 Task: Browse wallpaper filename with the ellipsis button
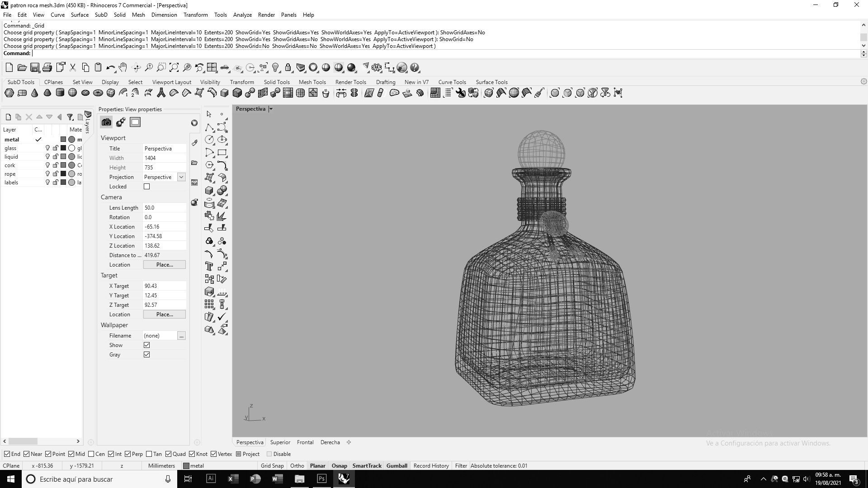(181, 336)
